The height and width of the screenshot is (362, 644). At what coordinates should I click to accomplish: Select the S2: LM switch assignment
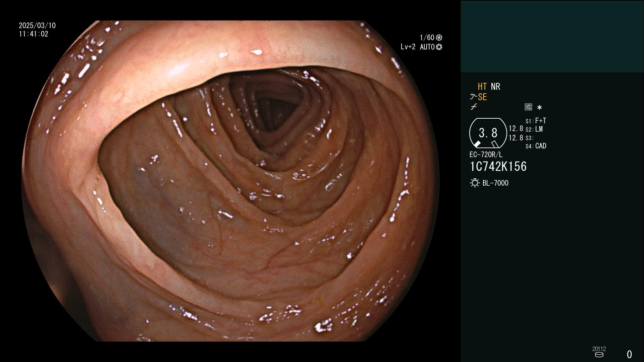click(534, 129)
